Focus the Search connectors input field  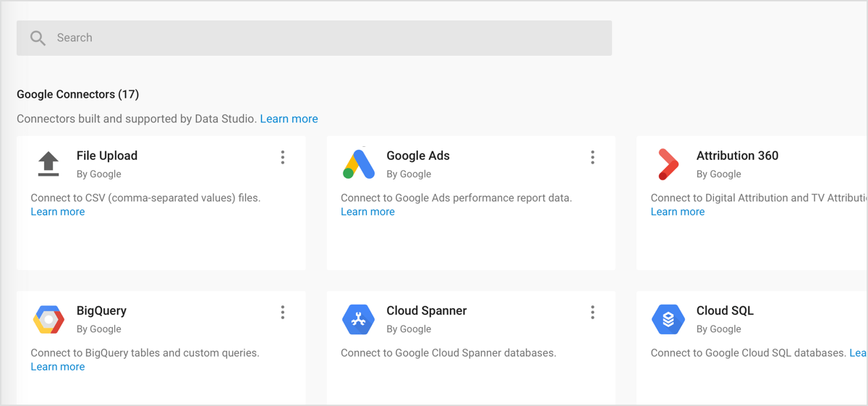coord(325,38)
